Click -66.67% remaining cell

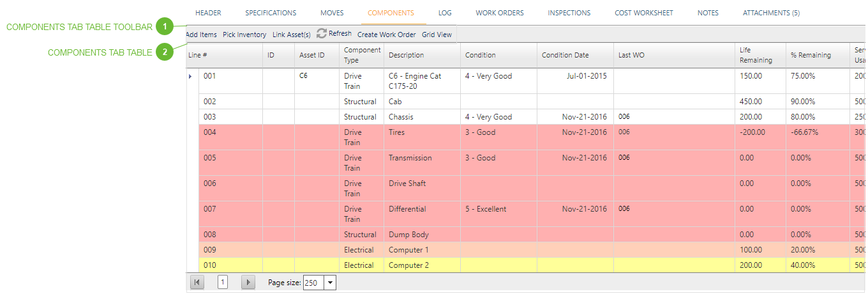pos(818,137)
